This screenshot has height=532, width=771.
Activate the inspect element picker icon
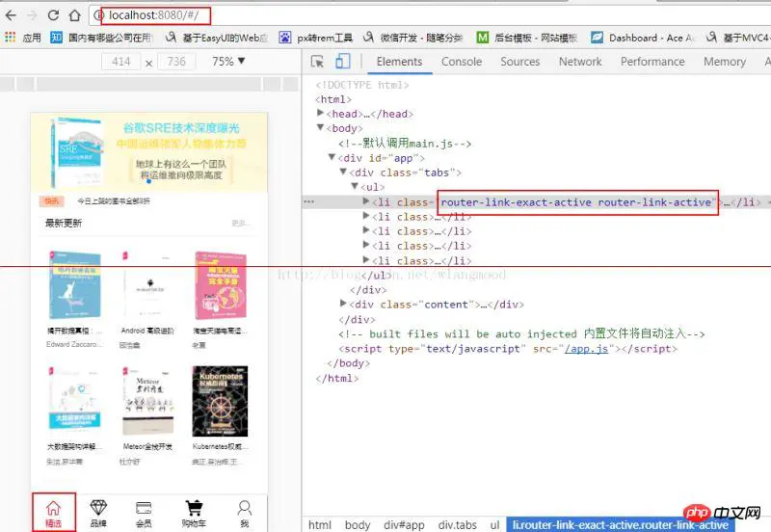click(317, 62)
